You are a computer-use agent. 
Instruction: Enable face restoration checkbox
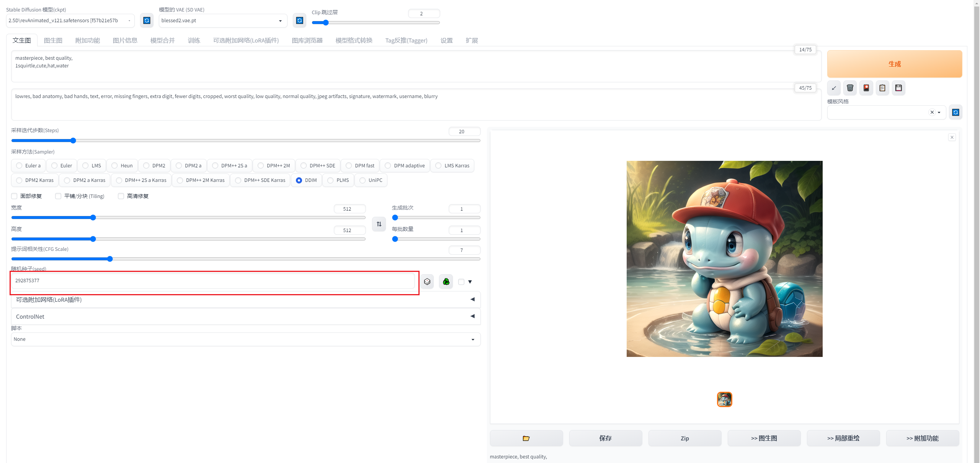tap(14, 196)
